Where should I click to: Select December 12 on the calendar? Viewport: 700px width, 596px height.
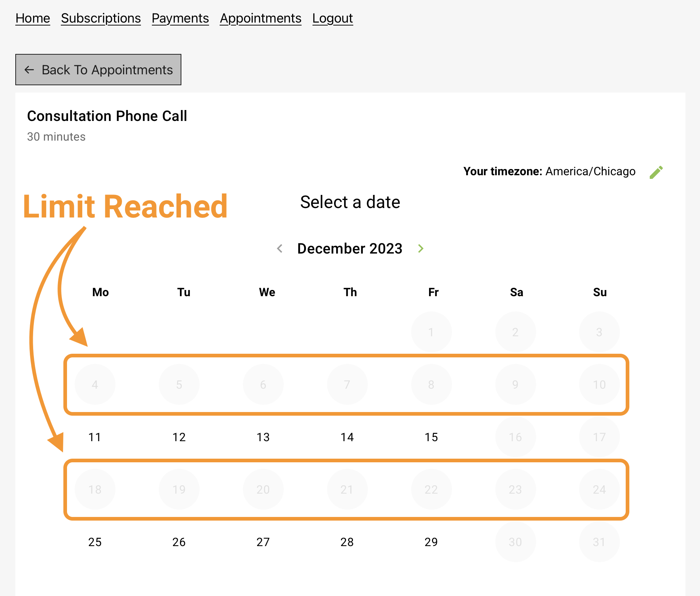[179, 437]
